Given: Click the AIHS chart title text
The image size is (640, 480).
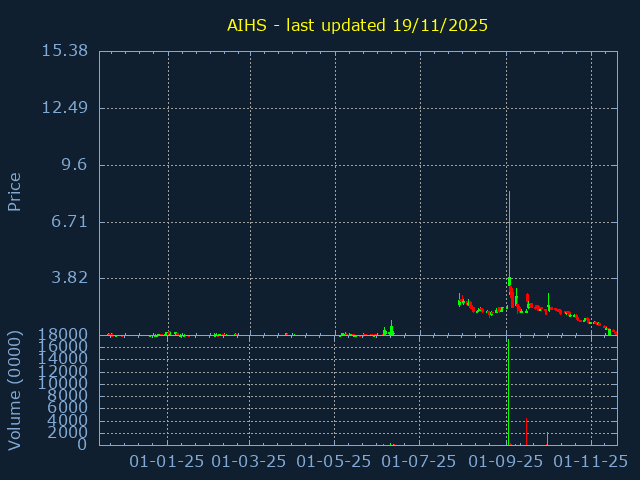Looking at the screenshot, I should (x=355, y=25).
